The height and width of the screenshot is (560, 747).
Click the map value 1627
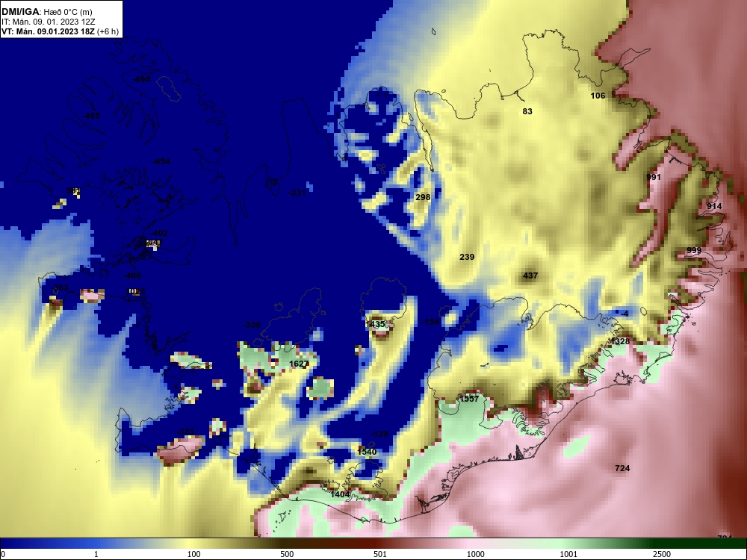tap(300, 364)
